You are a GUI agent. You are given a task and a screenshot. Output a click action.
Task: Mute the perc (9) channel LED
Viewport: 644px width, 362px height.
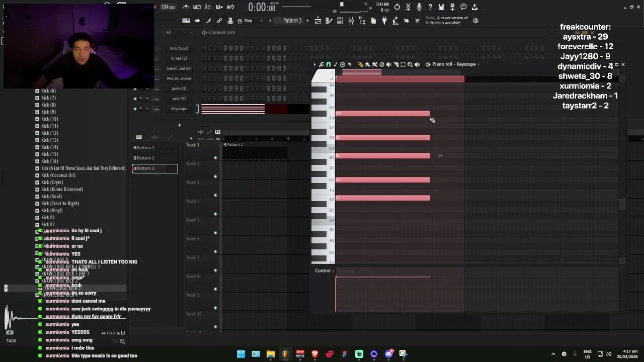(135, 99)
